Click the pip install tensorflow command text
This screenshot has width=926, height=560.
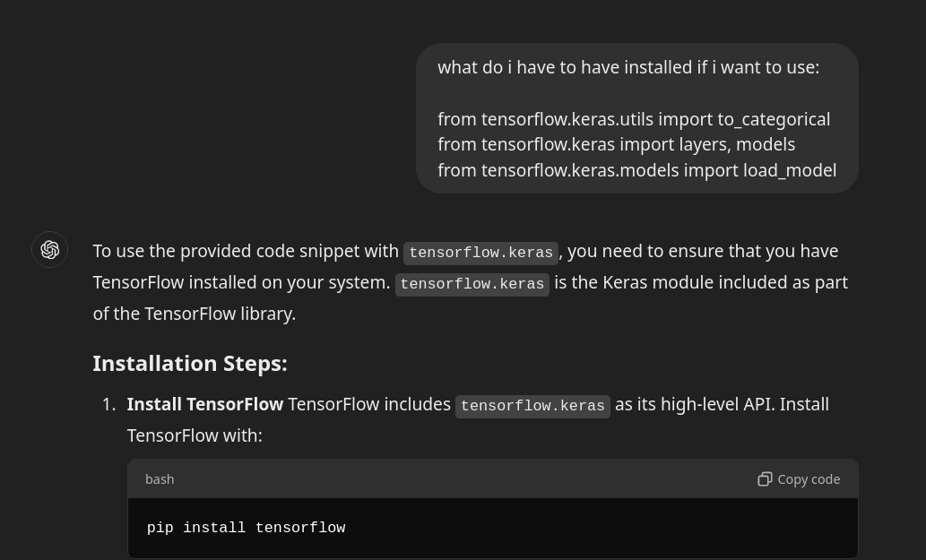[246, 528]
